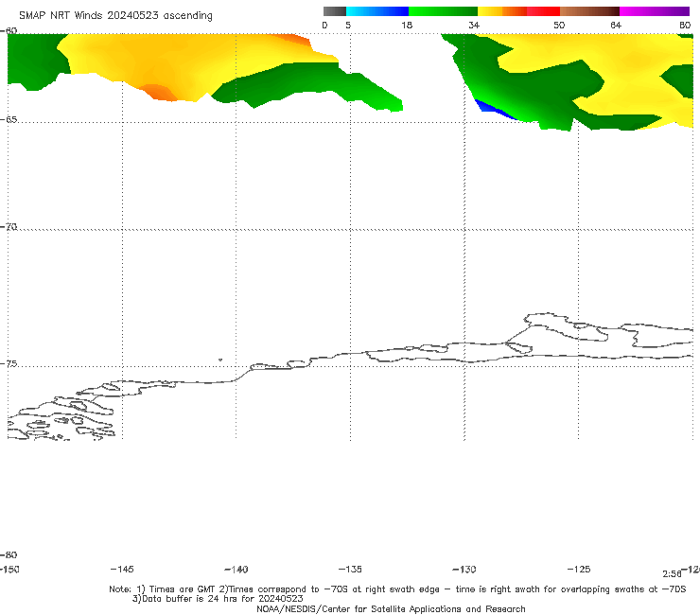
Task: Click the cyan-blue segment of the colorbar
Action: (377, 11)
